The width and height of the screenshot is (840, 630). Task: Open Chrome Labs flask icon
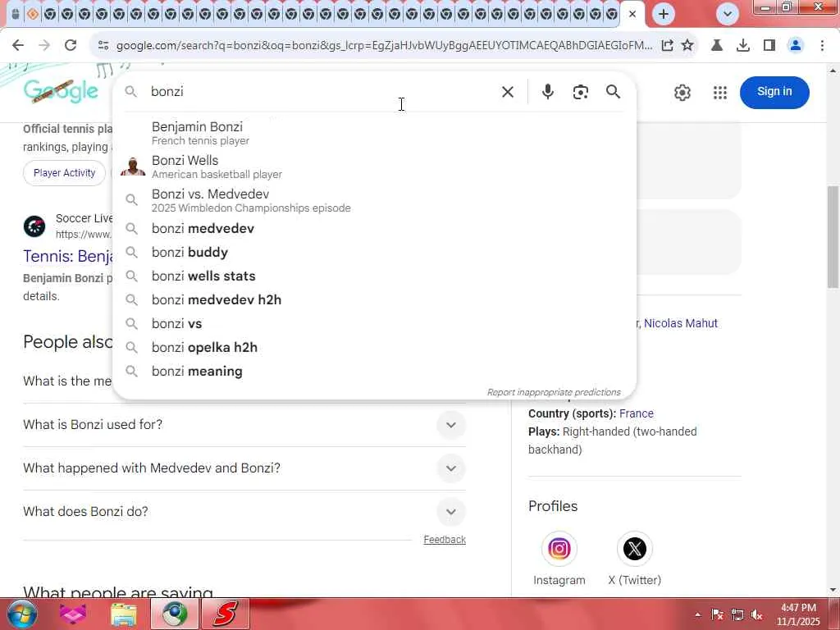coord(716,46)
